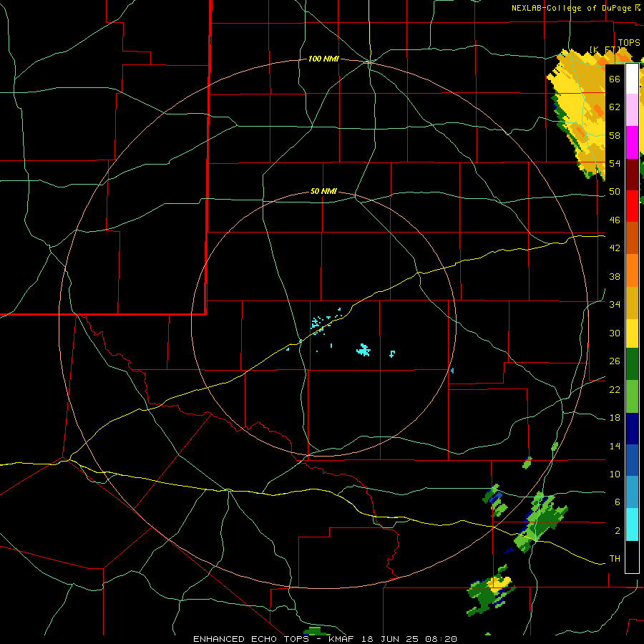
Task: Click the legend value 14
Action: (x=615, y=446)
